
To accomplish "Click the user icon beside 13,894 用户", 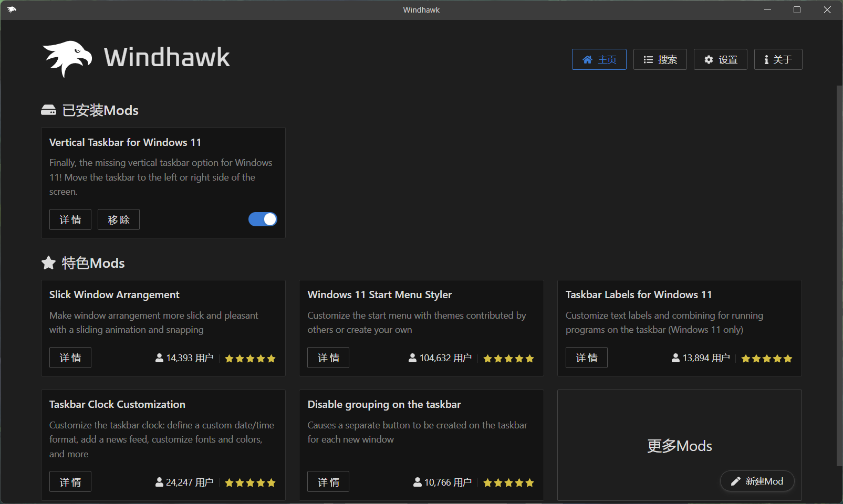I will (675, 358).
